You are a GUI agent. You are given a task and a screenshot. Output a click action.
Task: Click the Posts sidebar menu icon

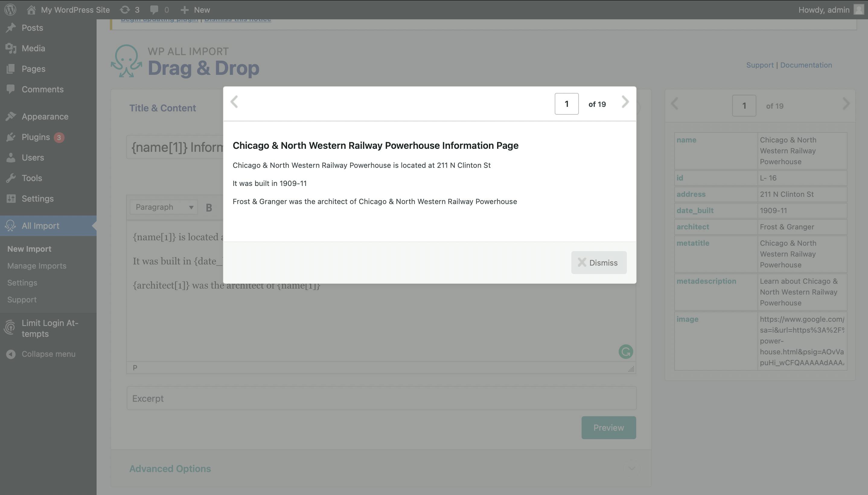(11, 27)
